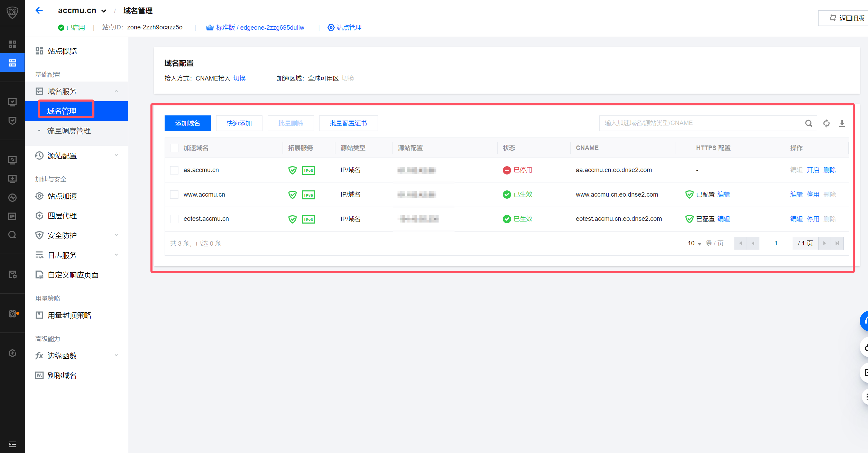
Task: Refresh the domain list
Action: [827, 123]
